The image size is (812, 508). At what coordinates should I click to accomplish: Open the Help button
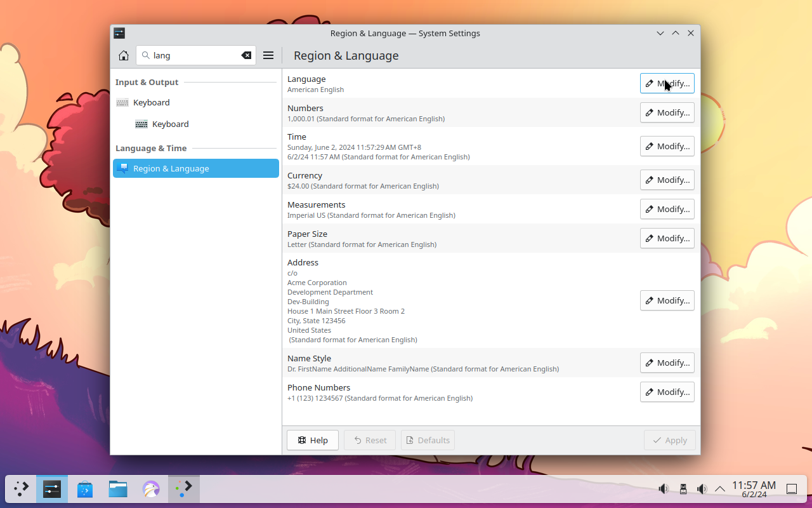(313, 440)
